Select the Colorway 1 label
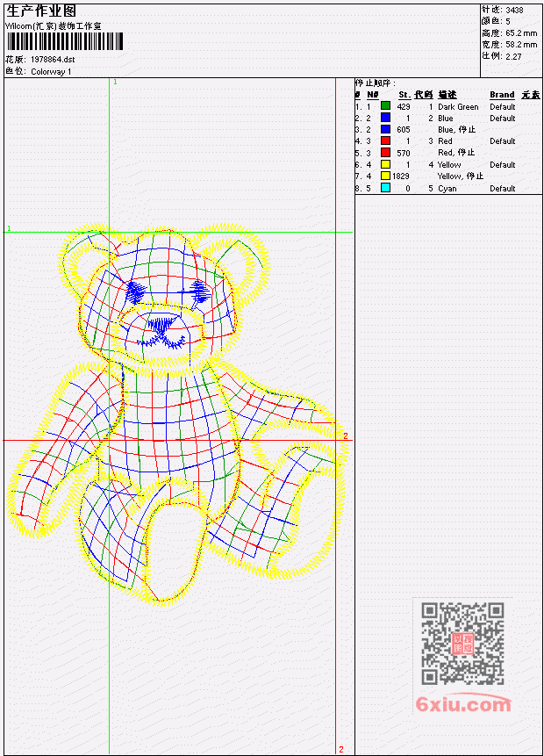The height and width of the screenshot is (756, 544). coord(51,72)
